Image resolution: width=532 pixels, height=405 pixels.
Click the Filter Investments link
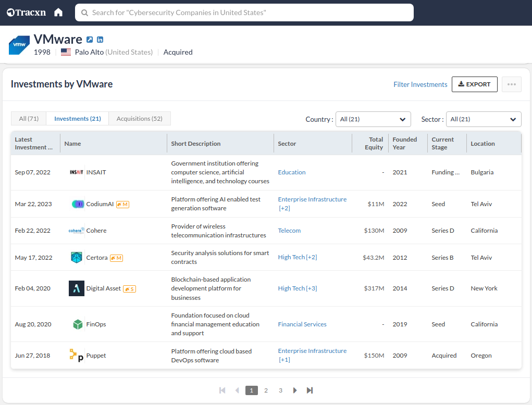(x=420, y=84)
